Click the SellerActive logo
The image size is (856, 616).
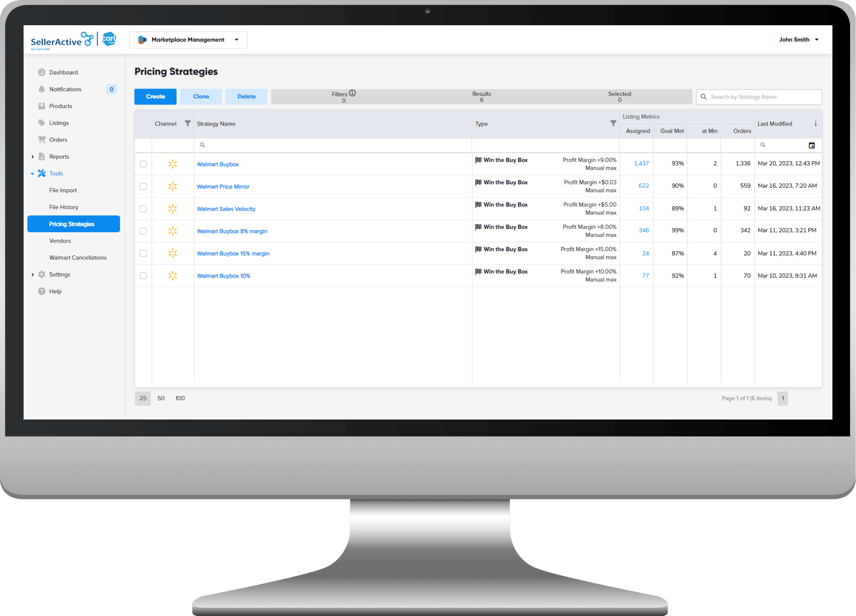(62, 41)
